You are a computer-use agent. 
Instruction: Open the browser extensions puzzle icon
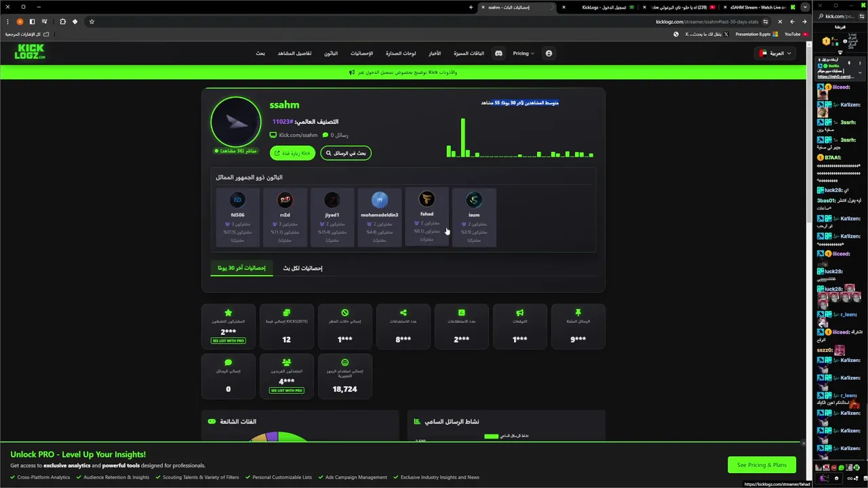click(x=62, y=22)
